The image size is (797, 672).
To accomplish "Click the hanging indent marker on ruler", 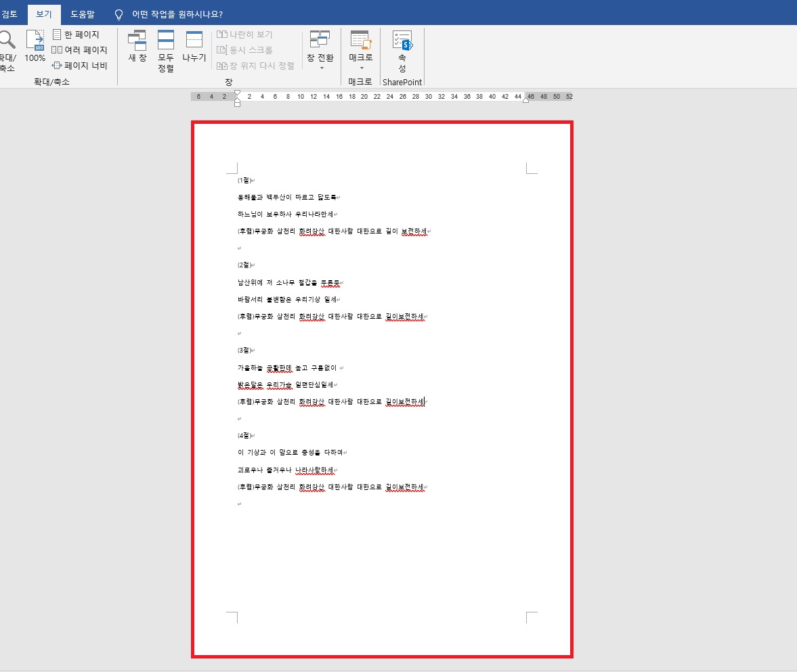I will point(238,101).
